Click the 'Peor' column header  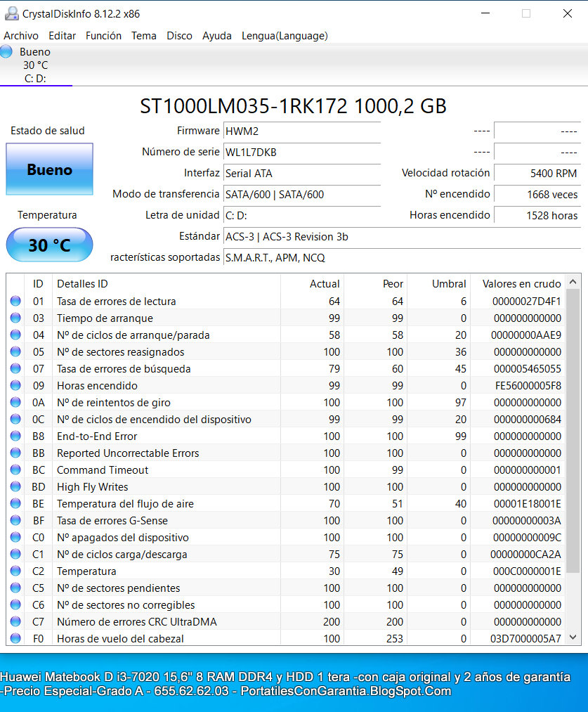coord(376,284)
